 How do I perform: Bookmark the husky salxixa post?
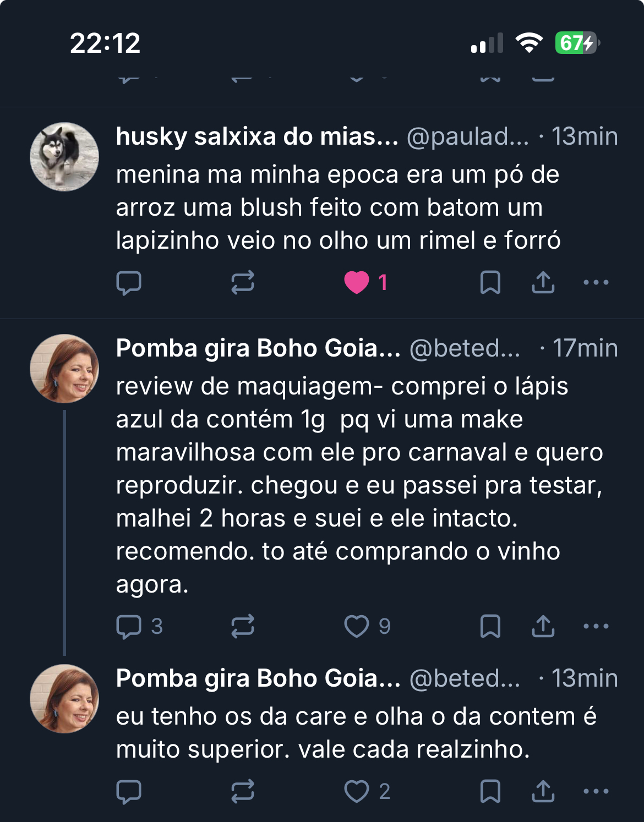[490, 283]
